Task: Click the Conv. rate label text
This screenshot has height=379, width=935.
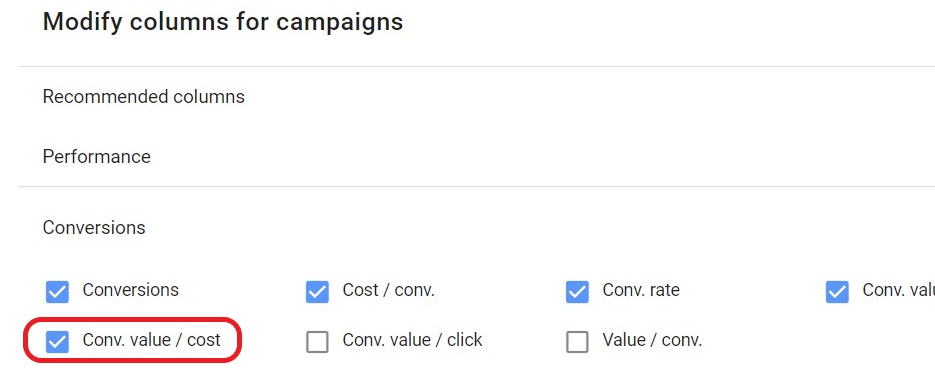Action: pyautogui.click(x=641, y=290)
